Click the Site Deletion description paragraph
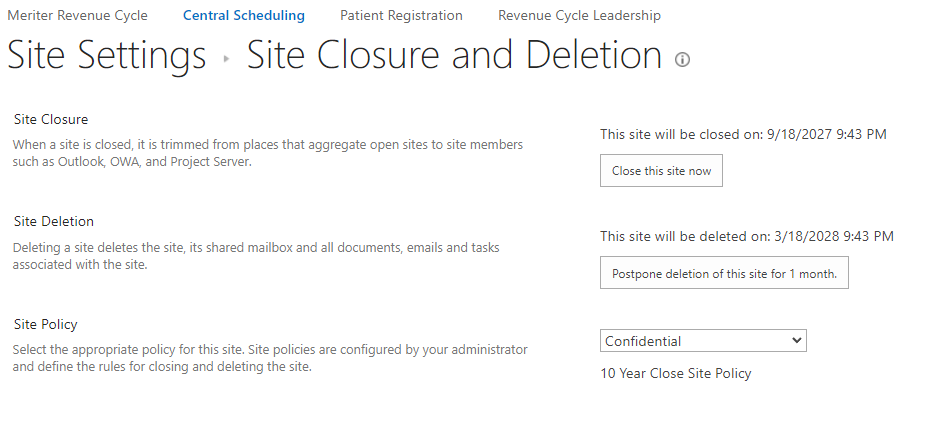The image size is (936, 421). (x=256, y=255)
